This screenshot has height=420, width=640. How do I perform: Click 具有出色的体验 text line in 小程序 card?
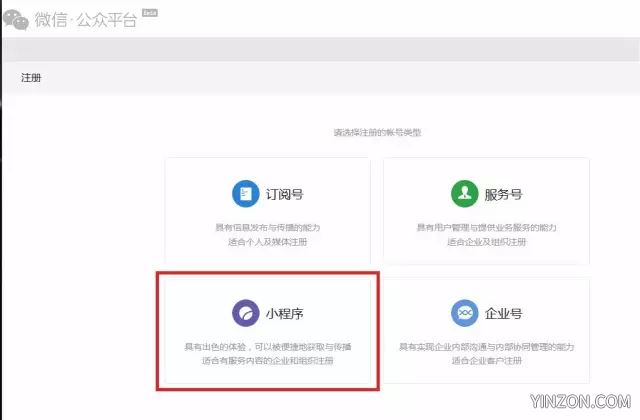(268, 347)
